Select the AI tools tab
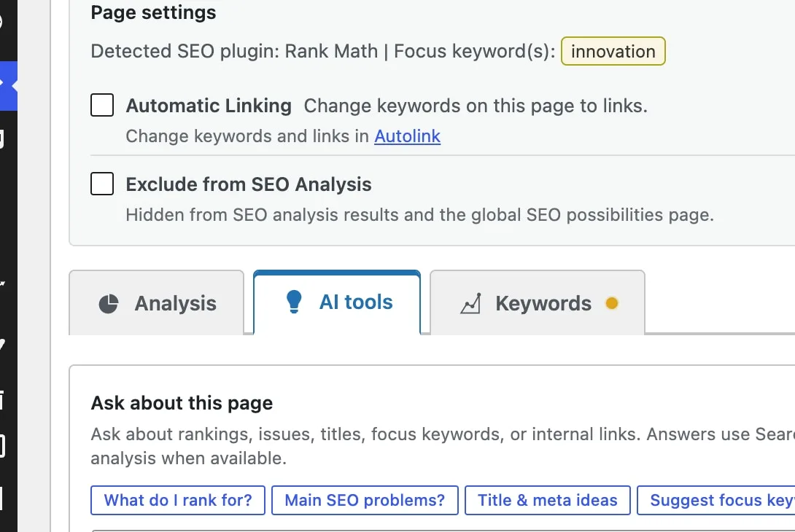This screenshot has width=795, height=532. pyautogui.click(x=337, y=302)
